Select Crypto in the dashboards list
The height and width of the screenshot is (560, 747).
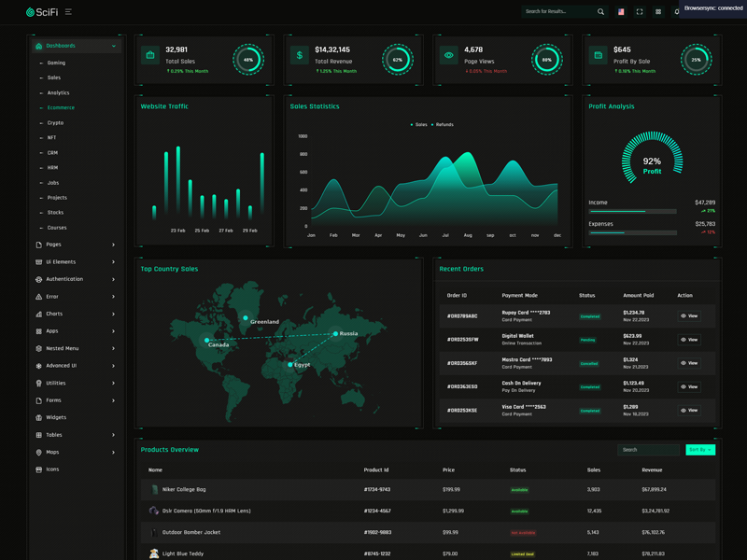55,123
